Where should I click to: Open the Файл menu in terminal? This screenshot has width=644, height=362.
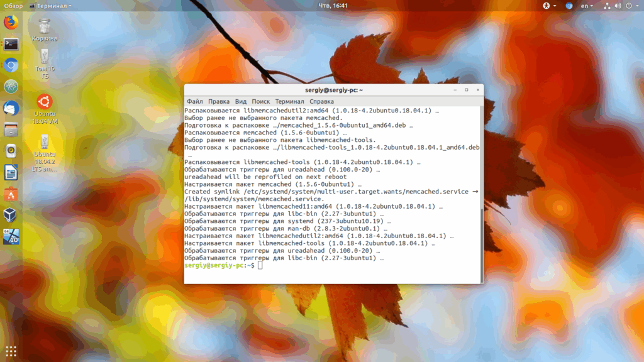coord(195,101)
